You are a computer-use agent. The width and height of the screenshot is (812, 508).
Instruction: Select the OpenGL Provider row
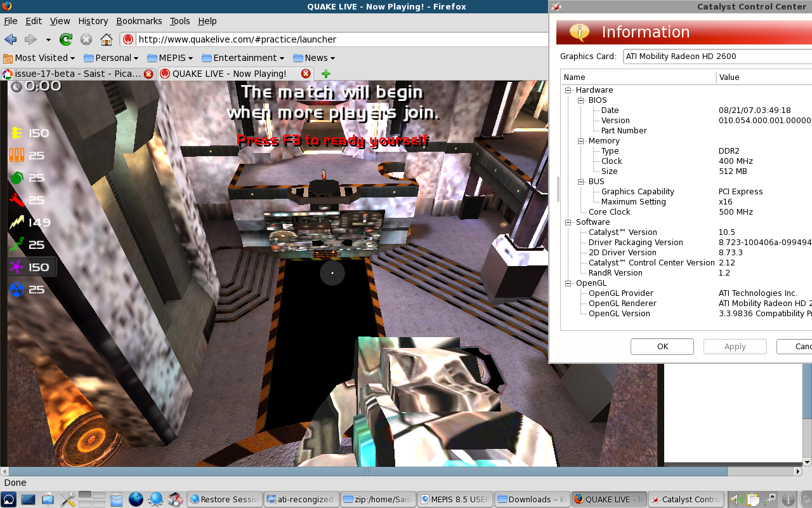pyautogui.click(x=687, y=293)
